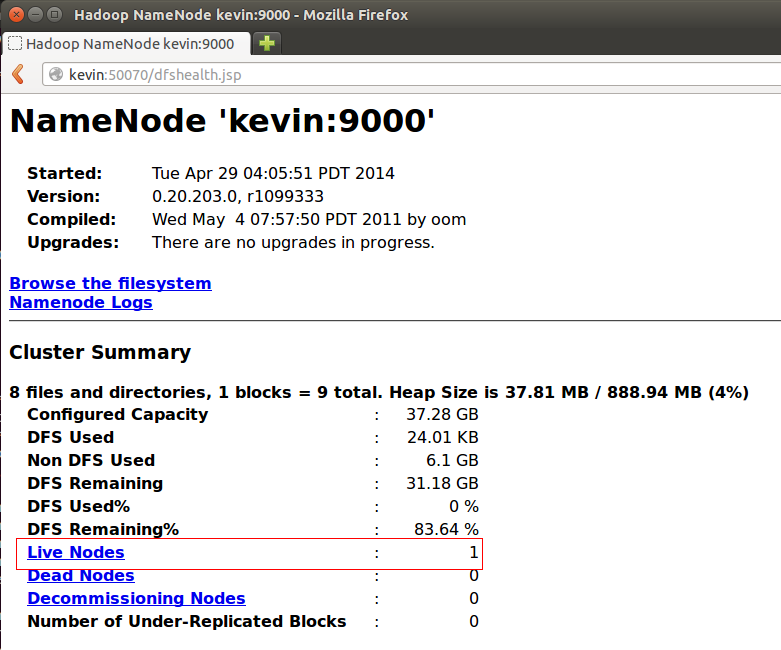
Task: Open the Namenode Logs link
Action: pyautogui.click(x=81, y=302)
